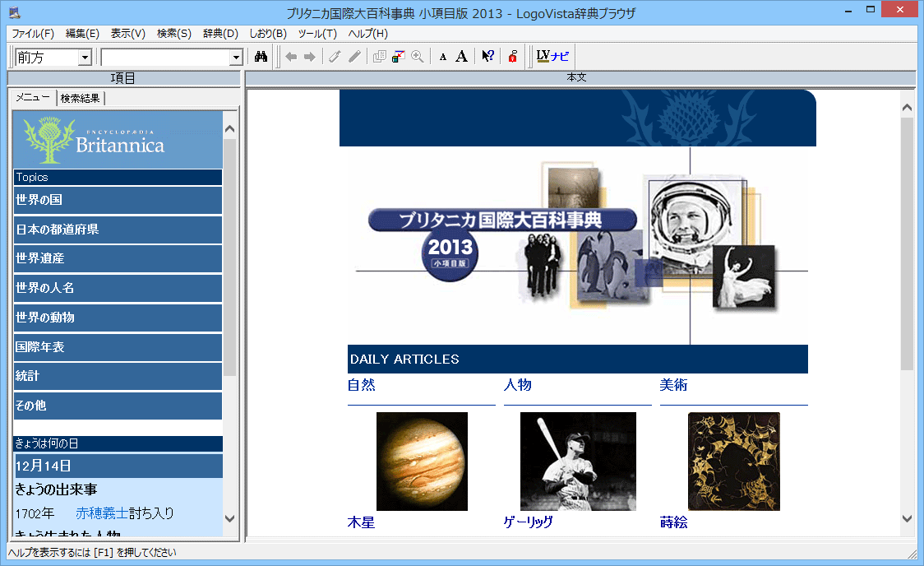Open the search term history dropdown arrow
The height and width of the screenshot is (566, 924).
coord(236,58)
